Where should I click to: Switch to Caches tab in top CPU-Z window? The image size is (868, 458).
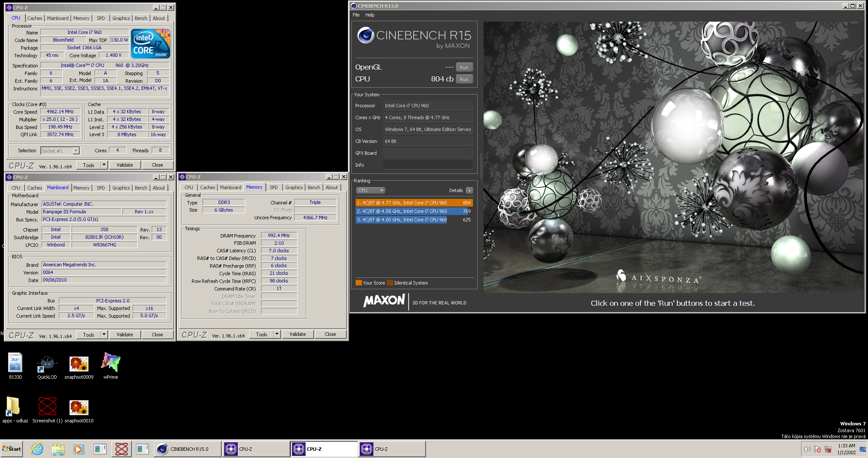pos(35,18)
